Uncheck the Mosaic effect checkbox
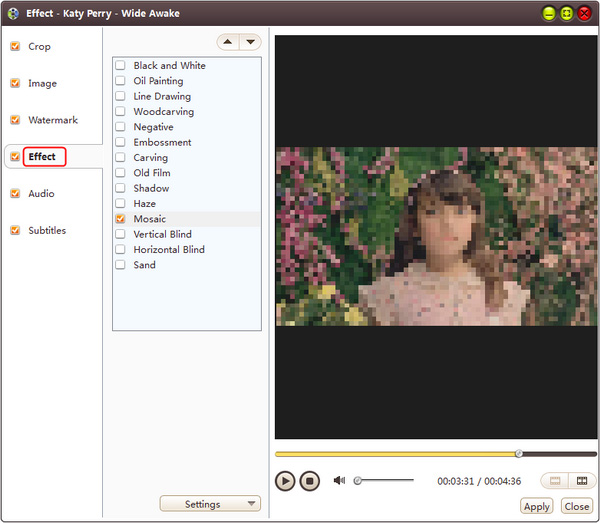The width and height of the screenshot is (600, 523). coord(121,219)
